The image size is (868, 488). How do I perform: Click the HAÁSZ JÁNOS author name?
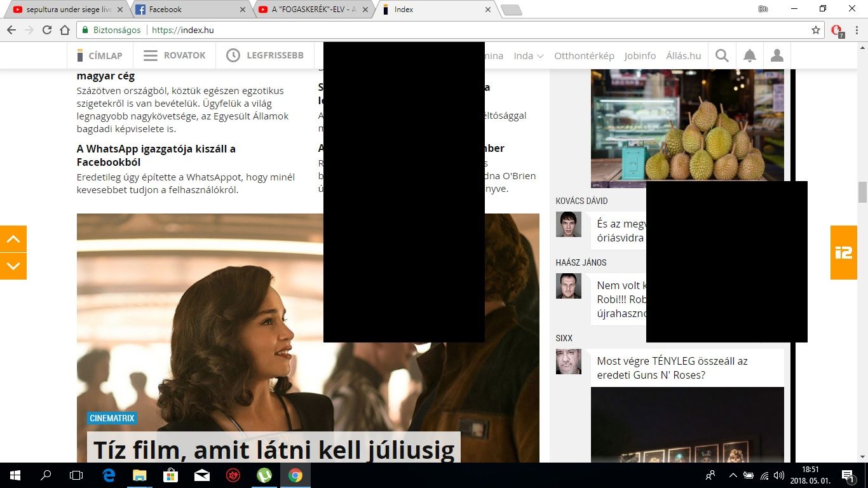[x=581, y=262]
